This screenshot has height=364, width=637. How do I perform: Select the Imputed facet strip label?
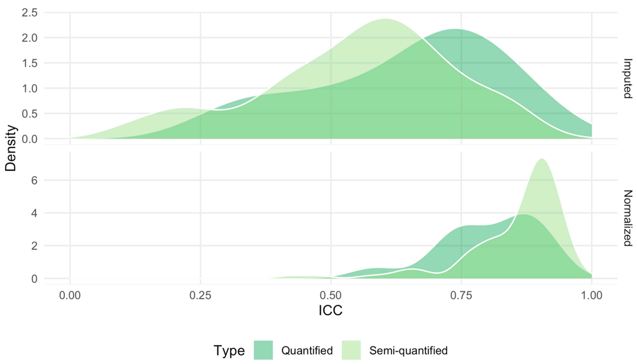628,79
